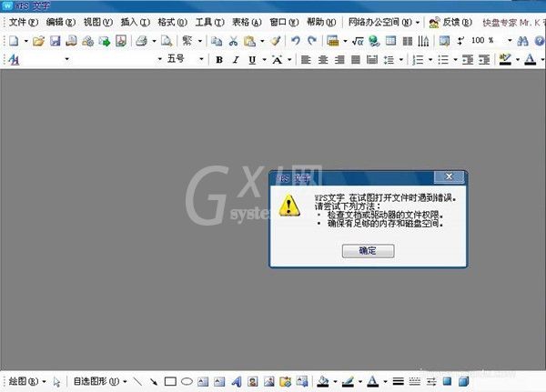Apply distributed alignment
Viewport: 546px width, 392px height.
[x=372, y=60]
